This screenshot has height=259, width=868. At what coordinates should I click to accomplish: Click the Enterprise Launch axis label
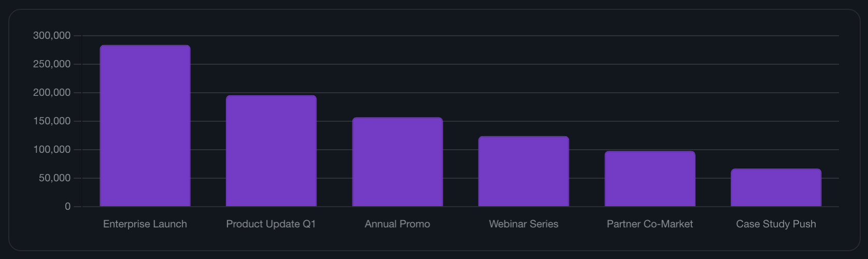[x=145, y=224]
